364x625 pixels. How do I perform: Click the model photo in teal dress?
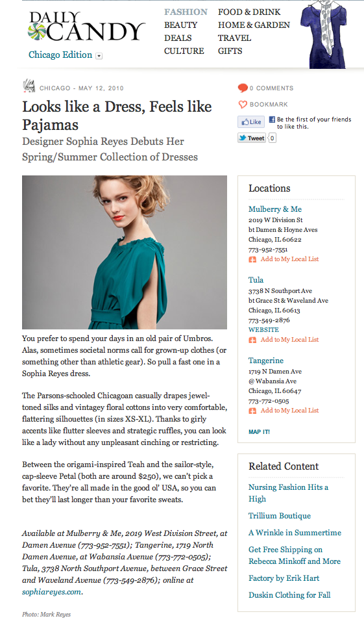pyautogui.click(x=125, y=252)
